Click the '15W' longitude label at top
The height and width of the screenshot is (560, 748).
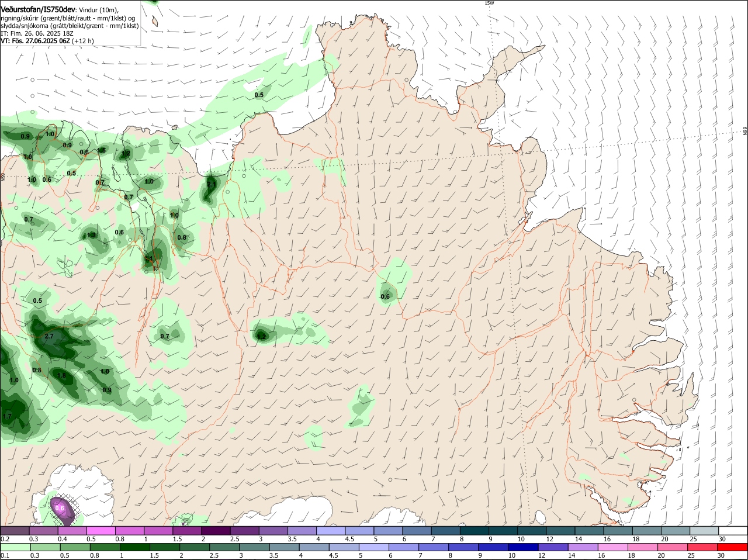pyautogui.click(x=489, y=3)
